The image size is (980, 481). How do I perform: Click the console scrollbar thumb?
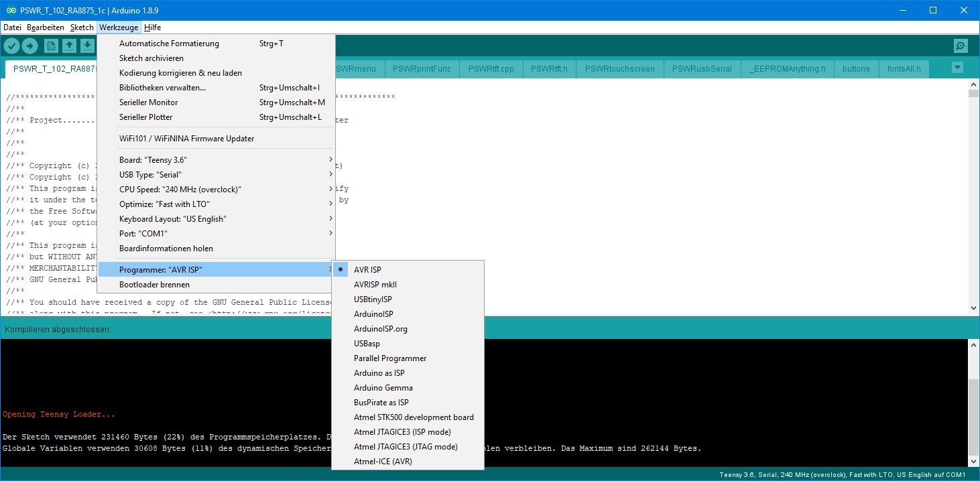click(x=973, y=417)
